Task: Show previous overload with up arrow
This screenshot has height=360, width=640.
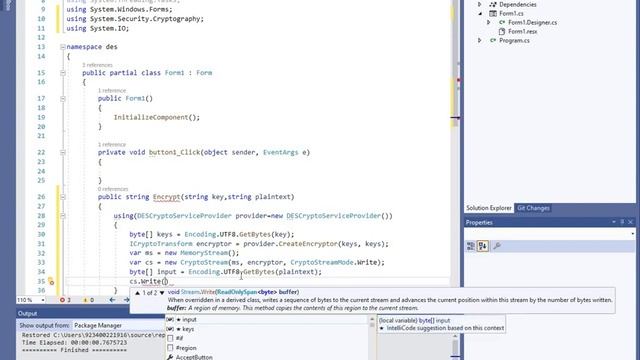Action: point(138,293)
